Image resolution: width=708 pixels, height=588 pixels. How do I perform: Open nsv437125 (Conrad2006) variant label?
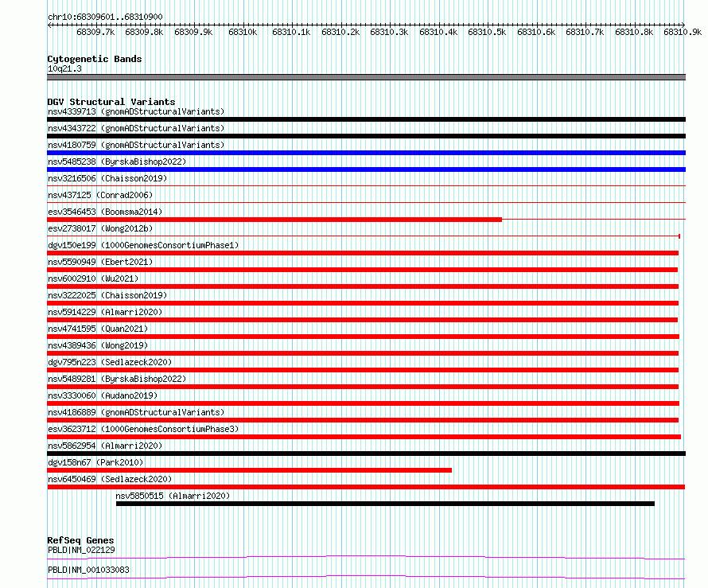(100, 195)
